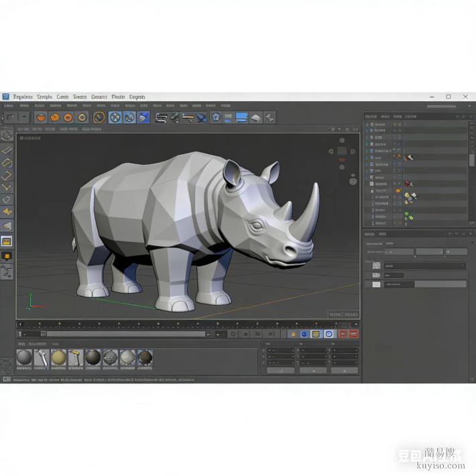Switch to the second tab of the attributes panel
Image resolution: width=476 pixels, height=476 pixels.
click(x=383, y=234)
